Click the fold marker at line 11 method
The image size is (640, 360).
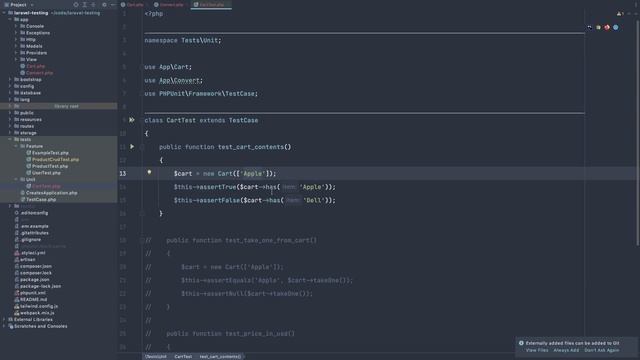pyautogui.click(x=142, y=147)
